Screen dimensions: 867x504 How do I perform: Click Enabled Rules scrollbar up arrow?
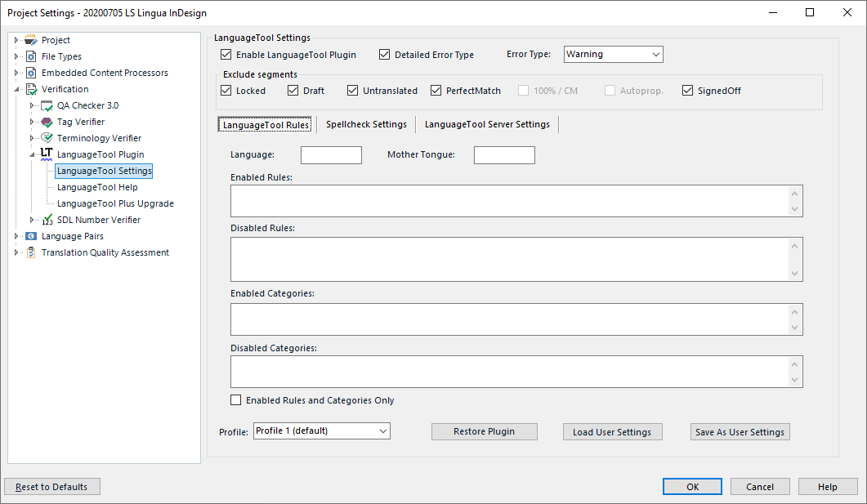tap(794, 194)
